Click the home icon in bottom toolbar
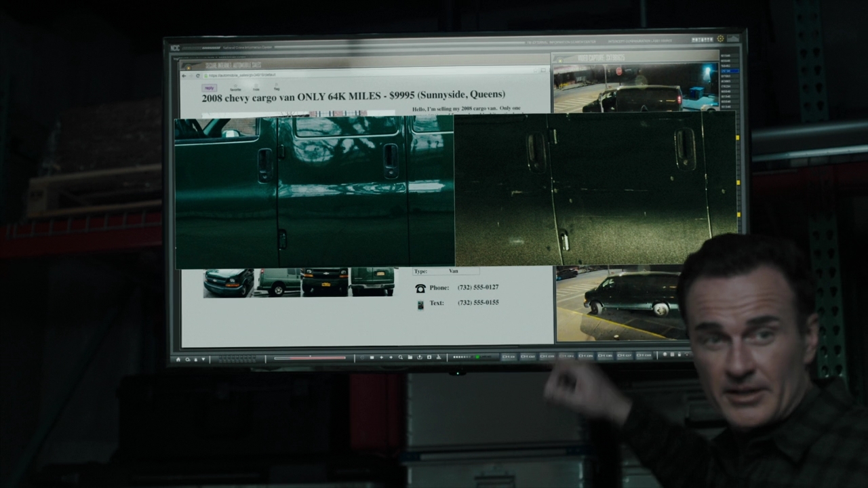868x488 pixels. pos(178,359)
